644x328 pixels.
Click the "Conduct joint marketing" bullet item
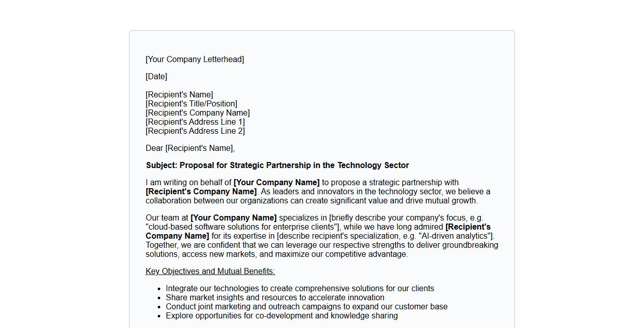pyautogui.click(x=306, y=307)
